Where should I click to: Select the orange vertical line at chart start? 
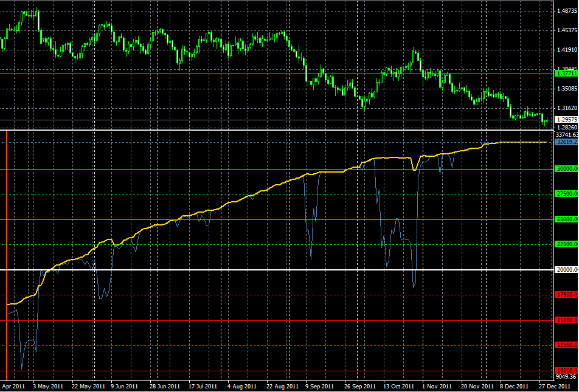6,255
